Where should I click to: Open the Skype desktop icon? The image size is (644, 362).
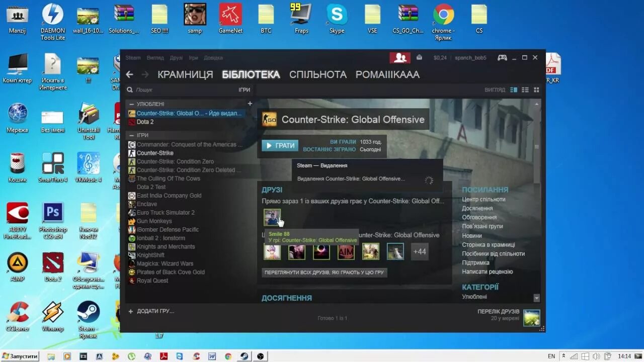337,19
